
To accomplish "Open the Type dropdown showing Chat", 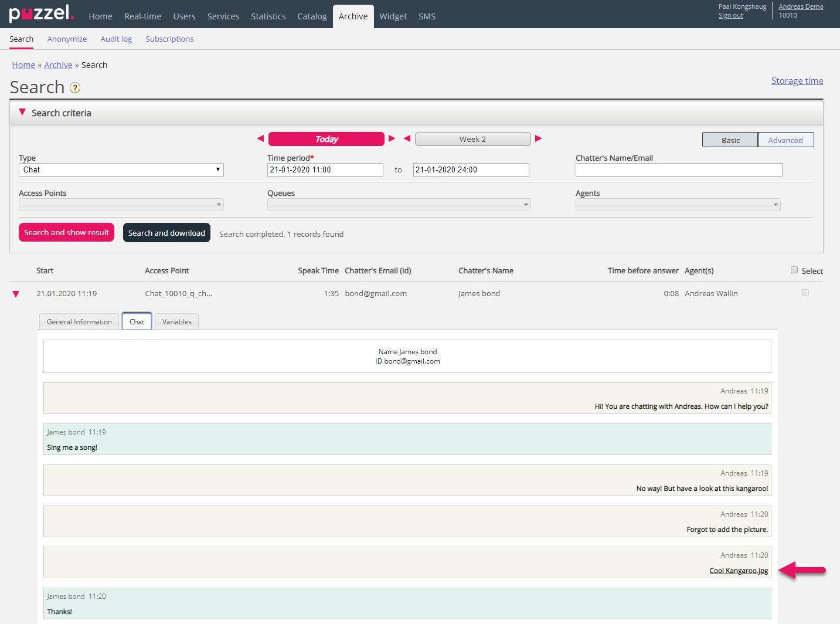I will coord(121,170).
